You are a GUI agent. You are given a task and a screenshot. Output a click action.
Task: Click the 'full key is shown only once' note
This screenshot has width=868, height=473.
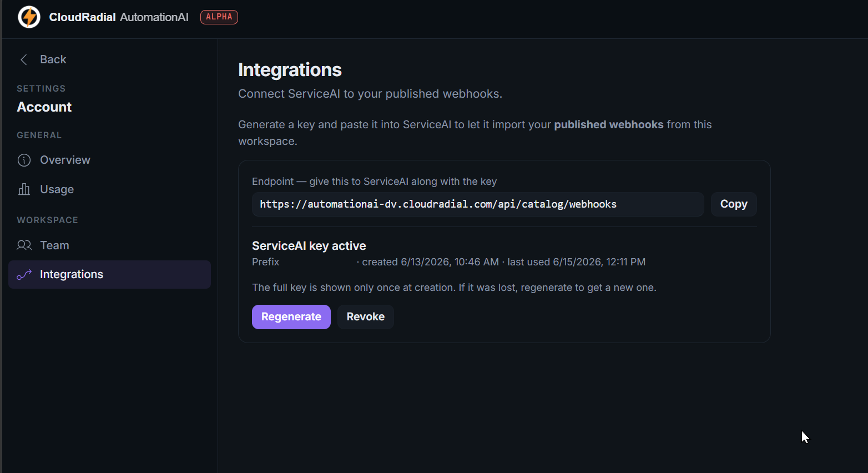point(454,288)
